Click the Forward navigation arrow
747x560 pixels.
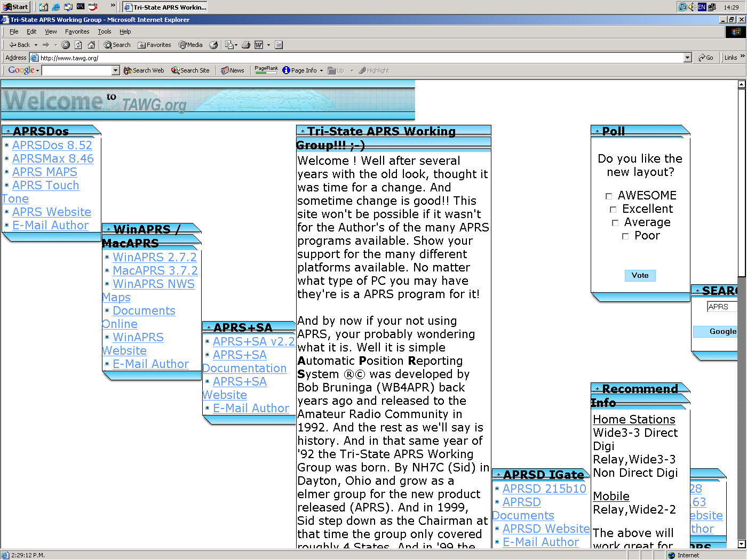pyautogui.click(x=46, y=45)
